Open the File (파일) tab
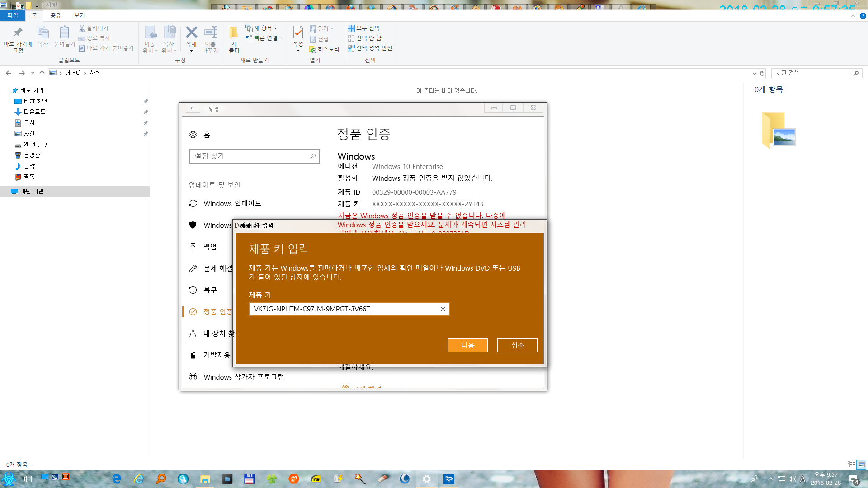868x488 pixels. (x=13, y=16)
